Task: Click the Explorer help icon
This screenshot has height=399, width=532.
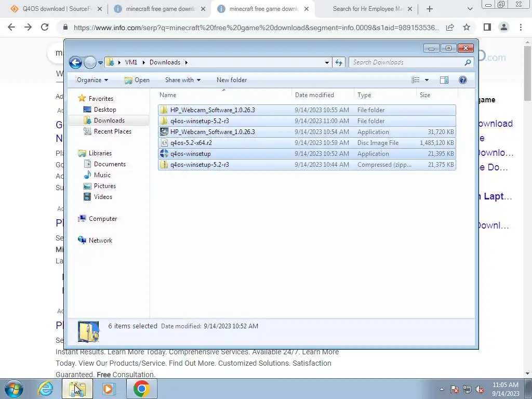Action: point(463,80)
